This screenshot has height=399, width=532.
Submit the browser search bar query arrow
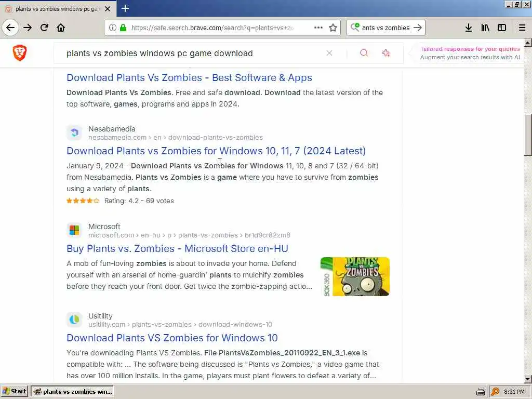(x=418, y=28)
